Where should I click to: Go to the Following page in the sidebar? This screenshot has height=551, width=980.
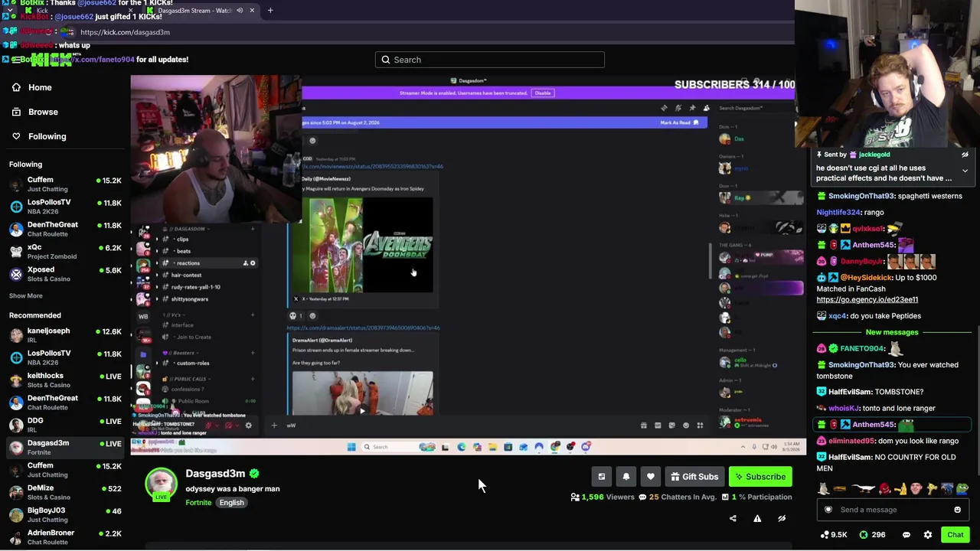47,136
